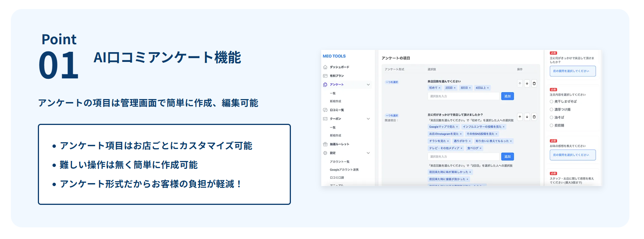The image size is (644, 239).
Task: Select the 担担麺 radio option
Action: [551, 126]
